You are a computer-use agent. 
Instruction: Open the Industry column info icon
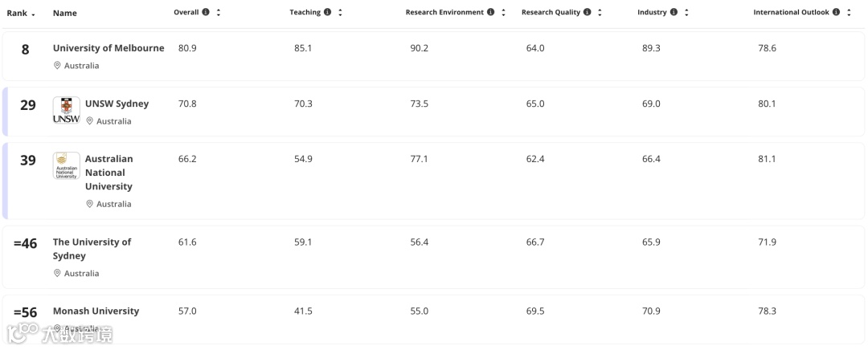pos(674,12)
